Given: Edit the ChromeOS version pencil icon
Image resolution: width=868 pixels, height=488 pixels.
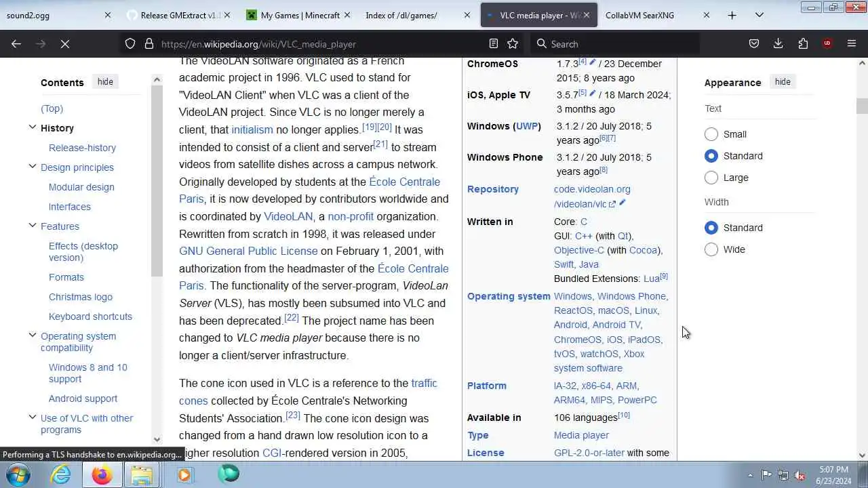Looking at the screenshot, I should [592, 62].
